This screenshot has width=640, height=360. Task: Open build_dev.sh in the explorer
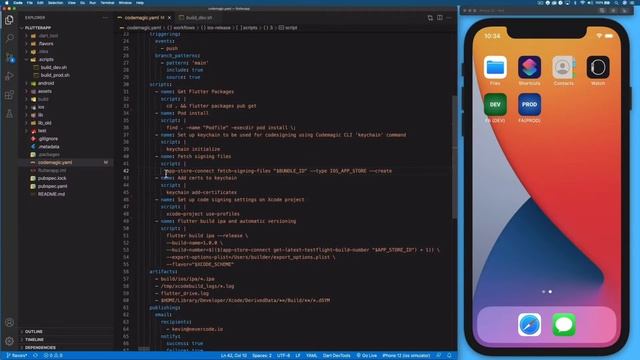pyautogui.click(x=53, y=67)
